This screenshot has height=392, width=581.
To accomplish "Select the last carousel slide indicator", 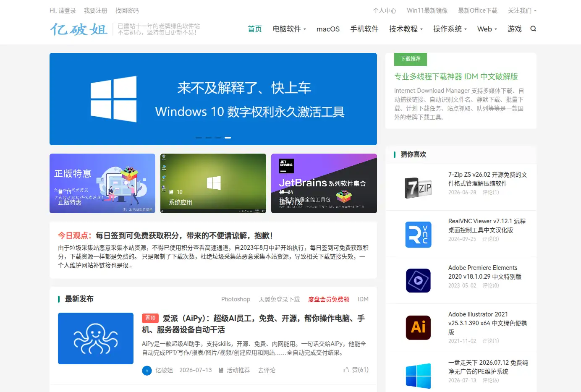I will coord(228,138).
